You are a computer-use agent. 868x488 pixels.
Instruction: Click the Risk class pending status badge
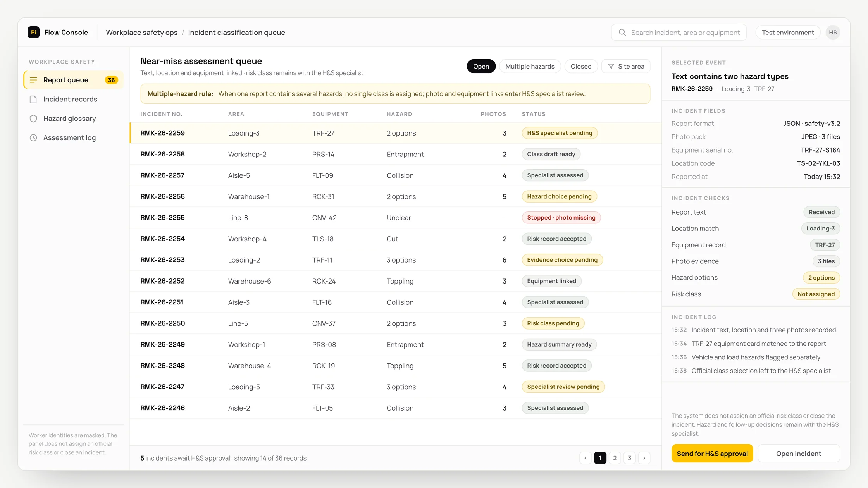pyautogui.click(x=553, y=323)
